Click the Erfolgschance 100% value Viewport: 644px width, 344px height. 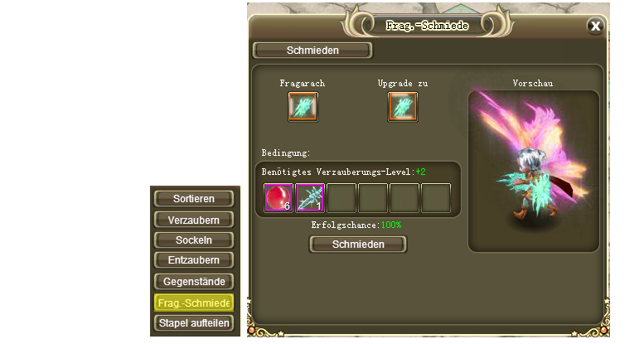click(x=391, y=225)
